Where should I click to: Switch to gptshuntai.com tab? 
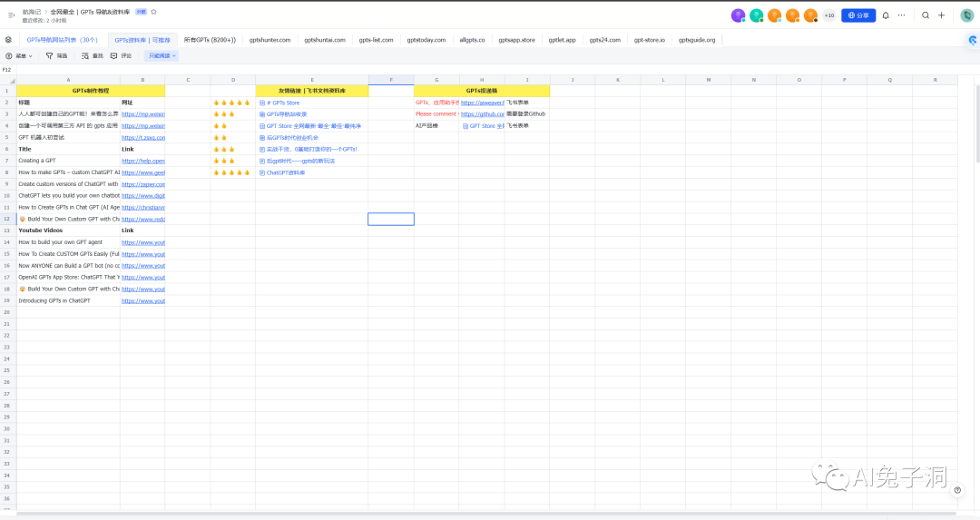point(325,40)
